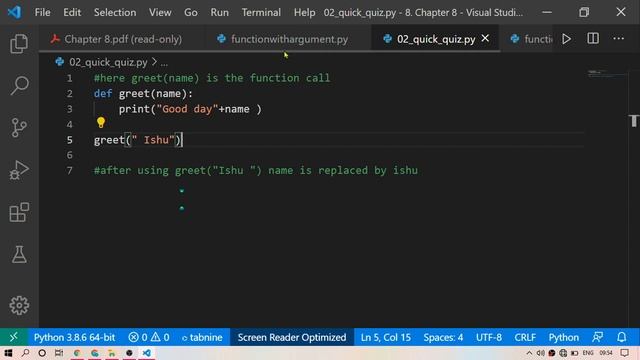Click on the def greet(name): line
Viewport: 640px width, 360px height.
coord(143,93)
